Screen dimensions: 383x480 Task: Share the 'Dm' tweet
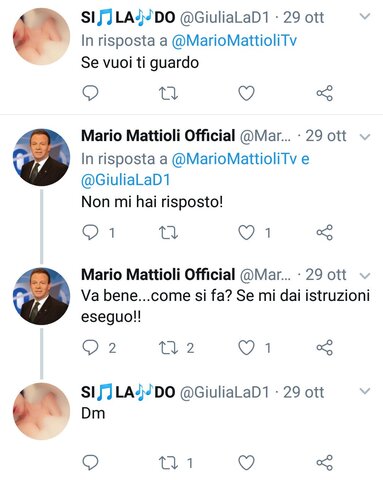tap(325, 463)
